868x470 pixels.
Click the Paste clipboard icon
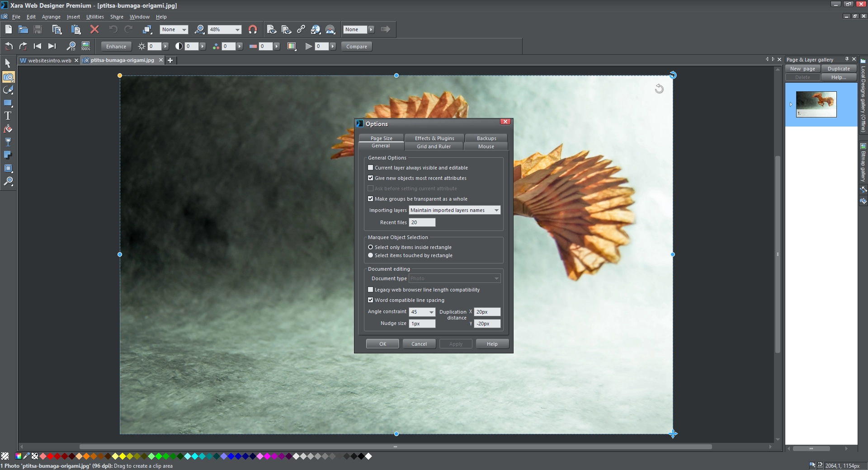tap(75, 29)
